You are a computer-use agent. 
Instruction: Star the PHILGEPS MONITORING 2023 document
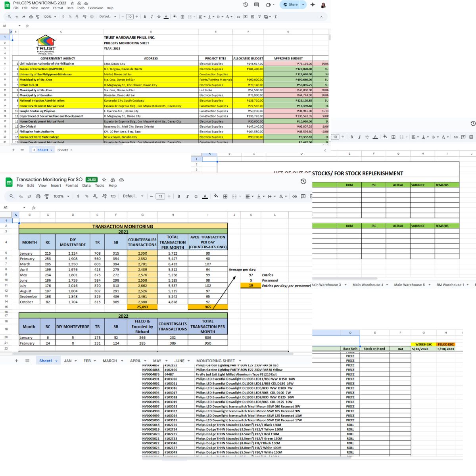tap(73, 3)
